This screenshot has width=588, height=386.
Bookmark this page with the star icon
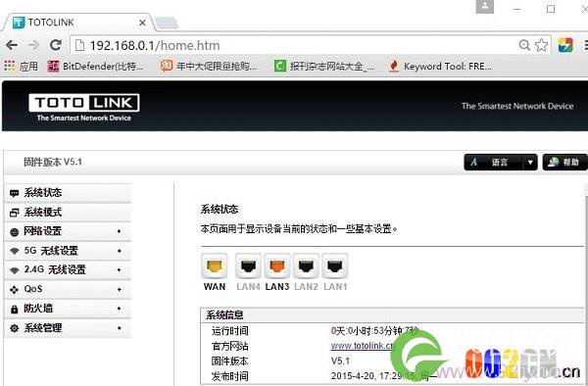(x=541, y=45)
